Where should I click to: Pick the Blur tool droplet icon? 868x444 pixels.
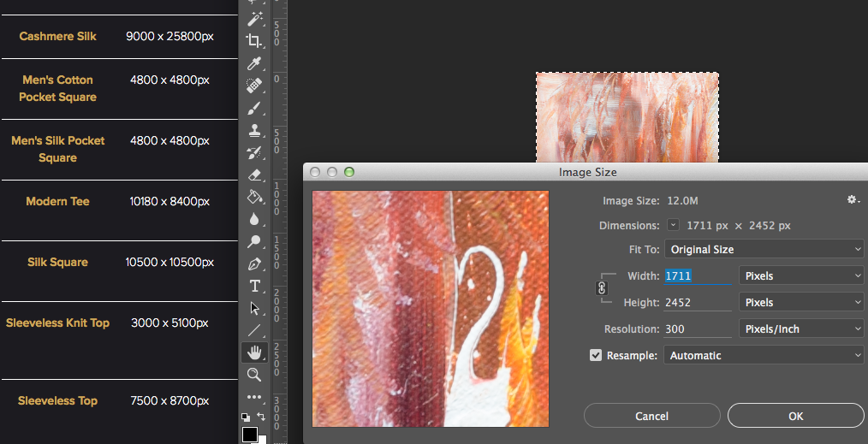click(x=254, y=220)
